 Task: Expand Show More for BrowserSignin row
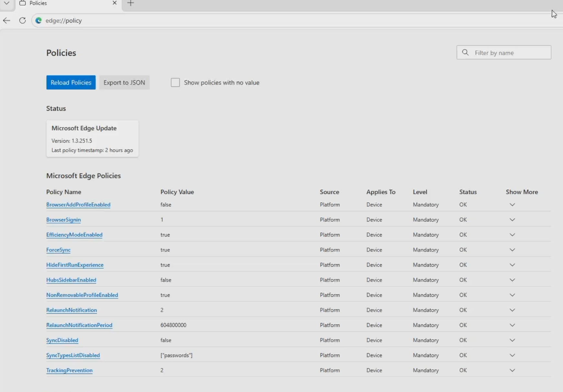(x=512, y=220)
